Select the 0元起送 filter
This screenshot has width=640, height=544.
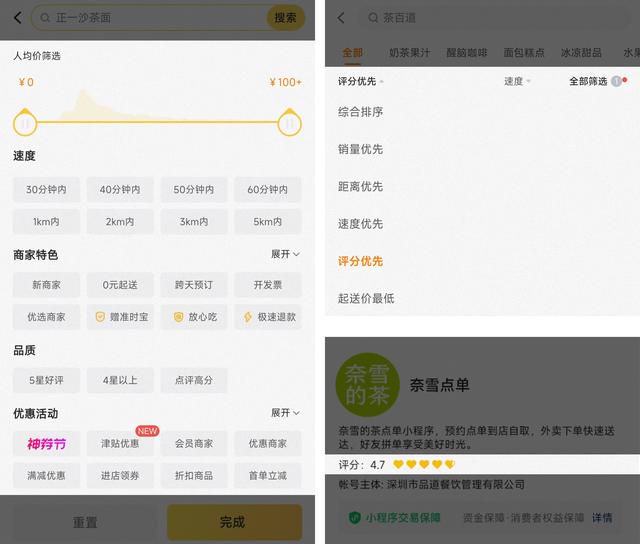[120, 285]
